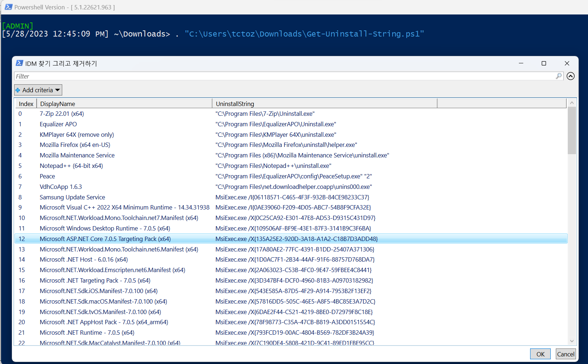Select the Samsung Update Service row

[291, 197]
